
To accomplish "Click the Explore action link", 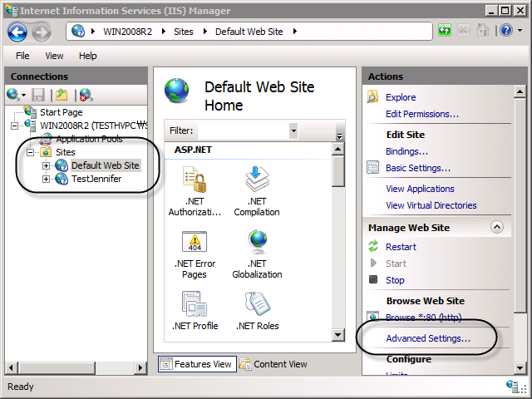I will (x=401, y=97).
